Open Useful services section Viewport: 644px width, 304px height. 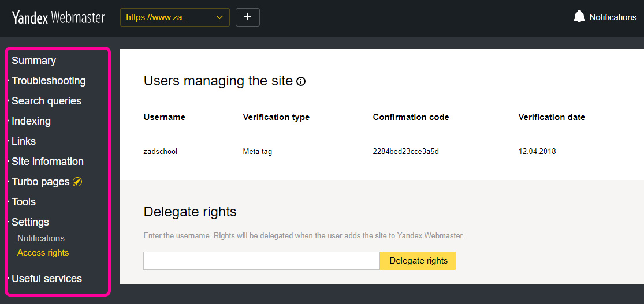coord(47,279)
